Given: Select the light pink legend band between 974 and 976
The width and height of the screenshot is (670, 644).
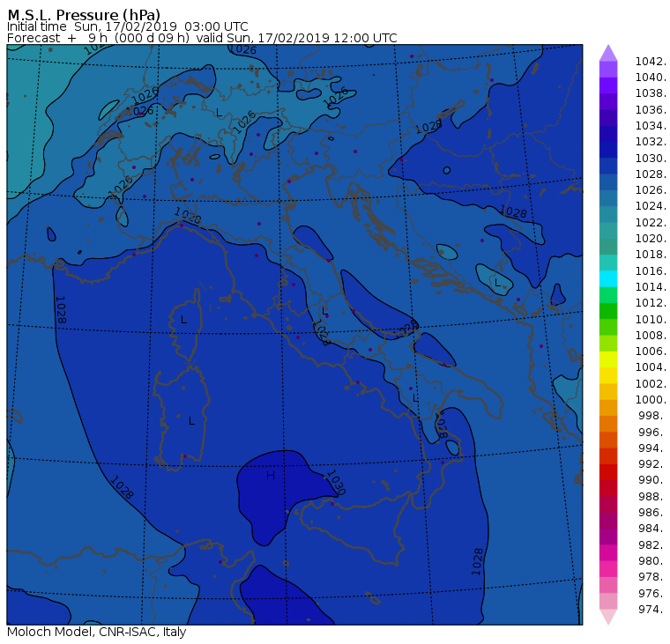Looking at the screenshot, I should (x=608, y=601).
